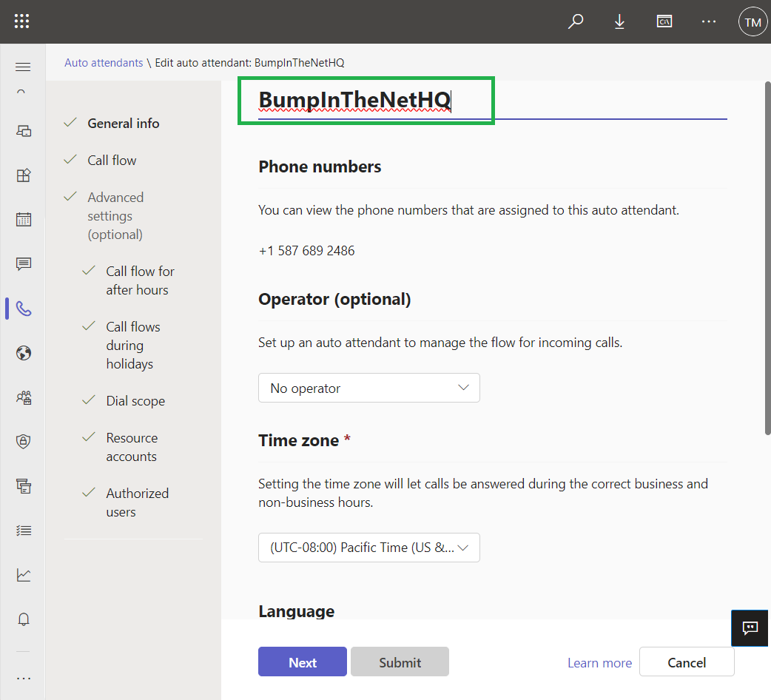Image resolution: width=771 pixels, height=700 pixels.
Task: Toggle the hamburger navigation menu
Action: click(x=23, y=67)
